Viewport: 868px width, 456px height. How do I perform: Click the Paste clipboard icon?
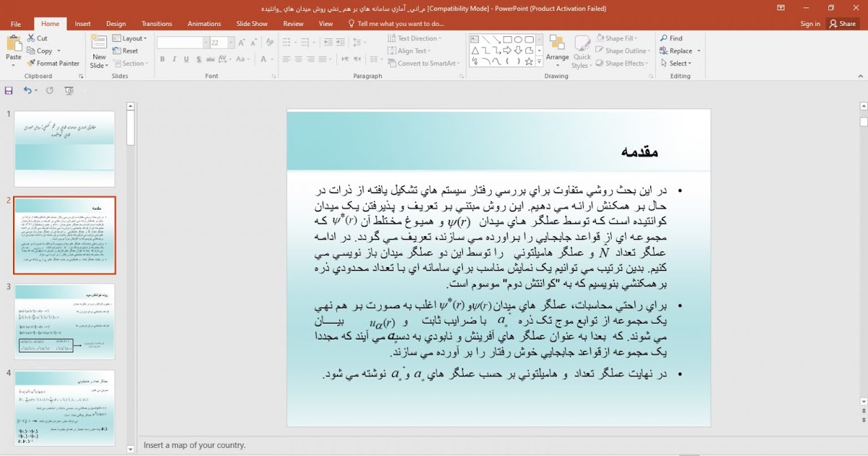tap(13, 44)
